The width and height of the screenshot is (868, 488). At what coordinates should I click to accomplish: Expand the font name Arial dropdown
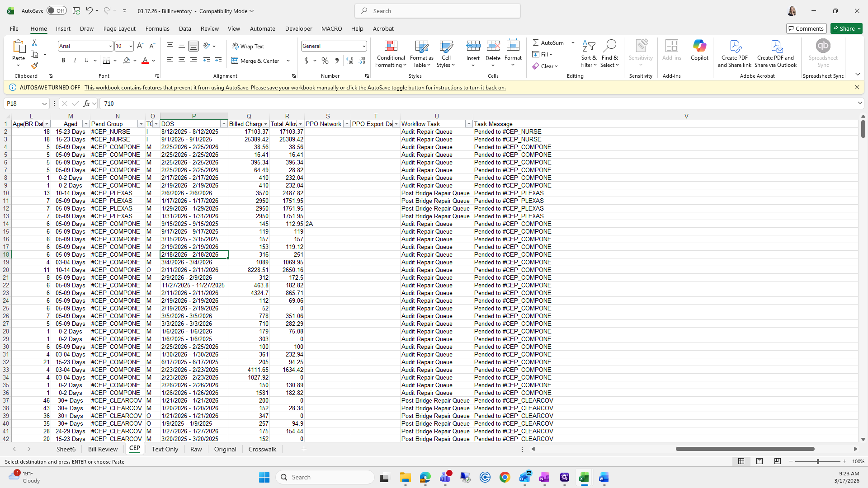pos(110,46)
